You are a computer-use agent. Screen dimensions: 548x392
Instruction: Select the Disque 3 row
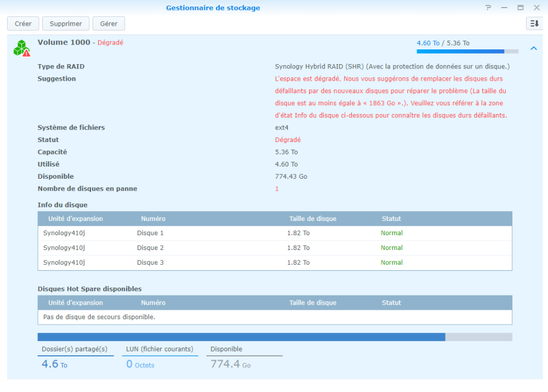275,263
